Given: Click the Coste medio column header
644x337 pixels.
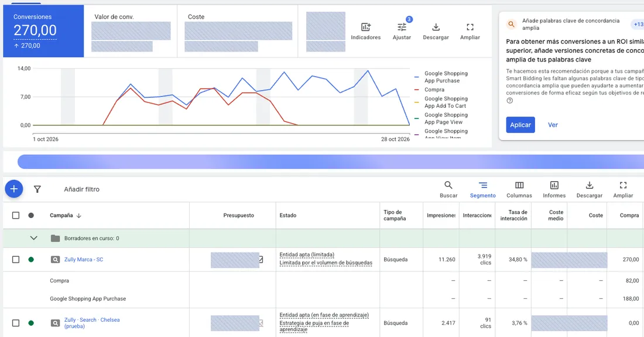Looking at the screenshot, I should 556,215.
